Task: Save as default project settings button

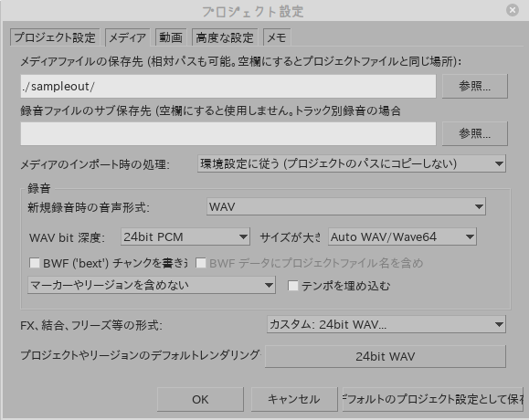Action: pyautogui.click(x=433, y=399)
